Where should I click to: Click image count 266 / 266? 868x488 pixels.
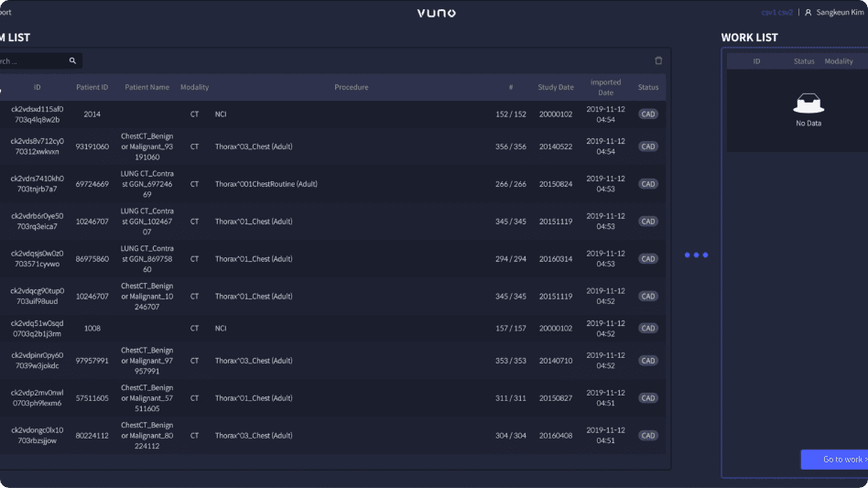pyautogui.click(x=510, y=184)
